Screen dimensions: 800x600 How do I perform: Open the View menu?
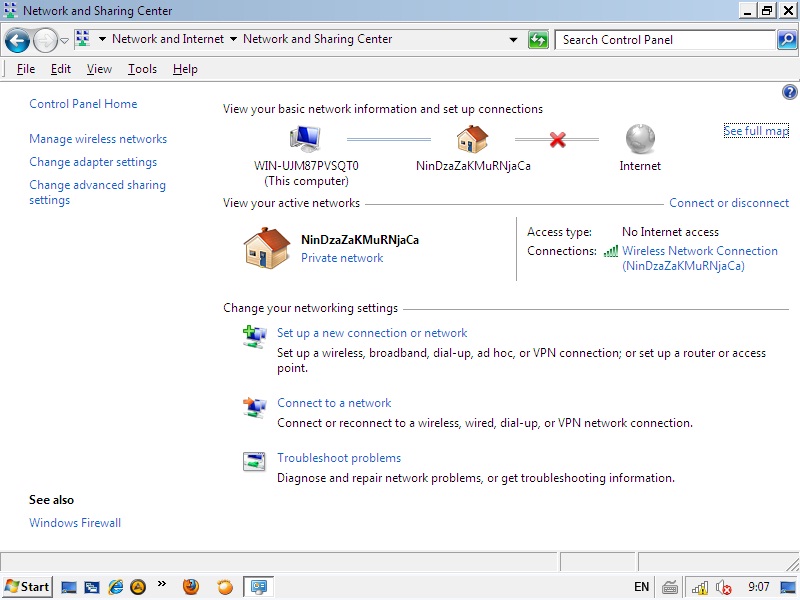(99, 69)
